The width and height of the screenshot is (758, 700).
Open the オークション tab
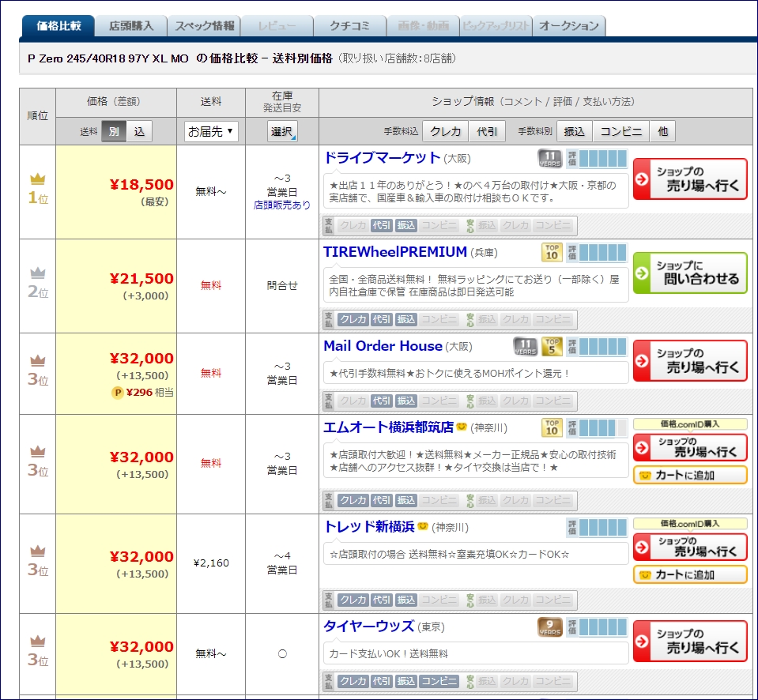click(x=569, y=26)
